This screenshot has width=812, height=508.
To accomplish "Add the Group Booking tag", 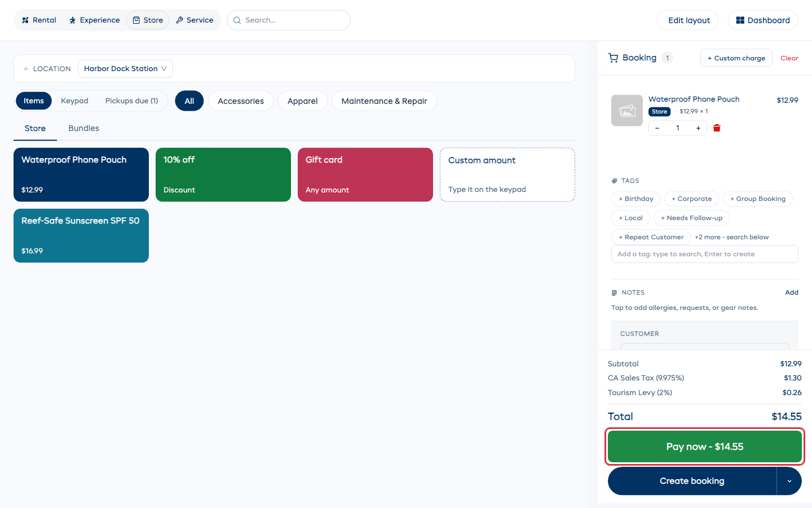I will 758,199.
